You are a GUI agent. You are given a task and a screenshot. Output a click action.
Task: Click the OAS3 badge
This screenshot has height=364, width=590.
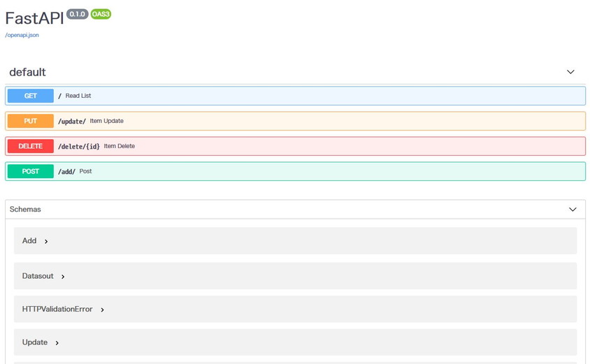[101, 14]
